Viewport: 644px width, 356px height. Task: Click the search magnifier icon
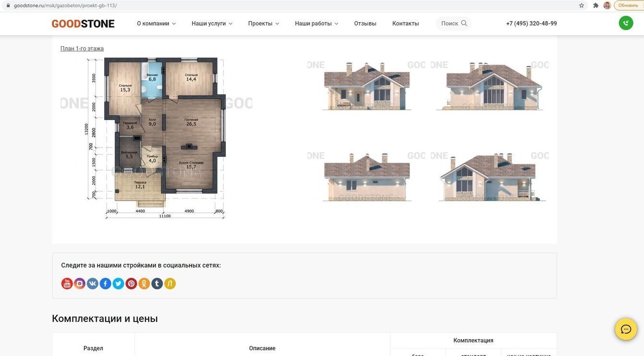[464, 23]
